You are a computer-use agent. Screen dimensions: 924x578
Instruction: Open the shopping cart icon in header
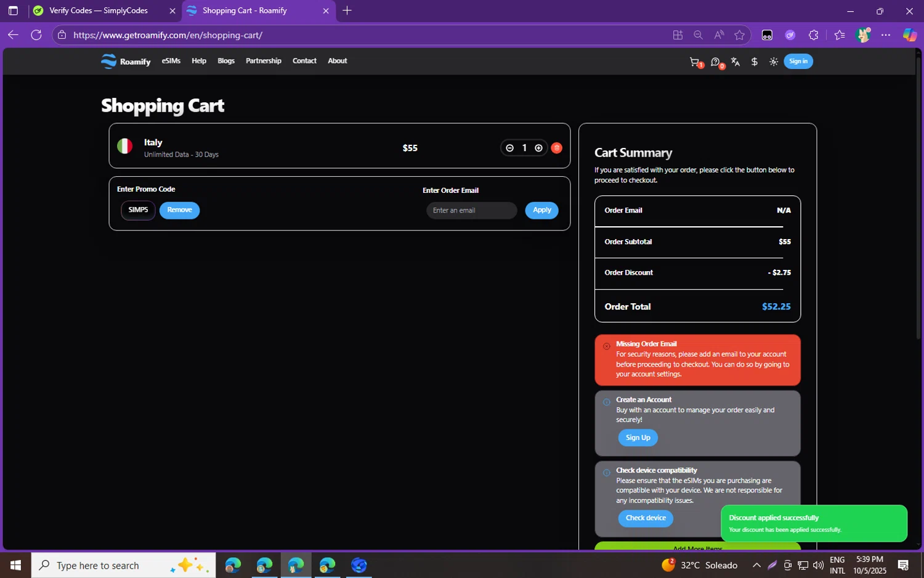click(x=695, y=62)
